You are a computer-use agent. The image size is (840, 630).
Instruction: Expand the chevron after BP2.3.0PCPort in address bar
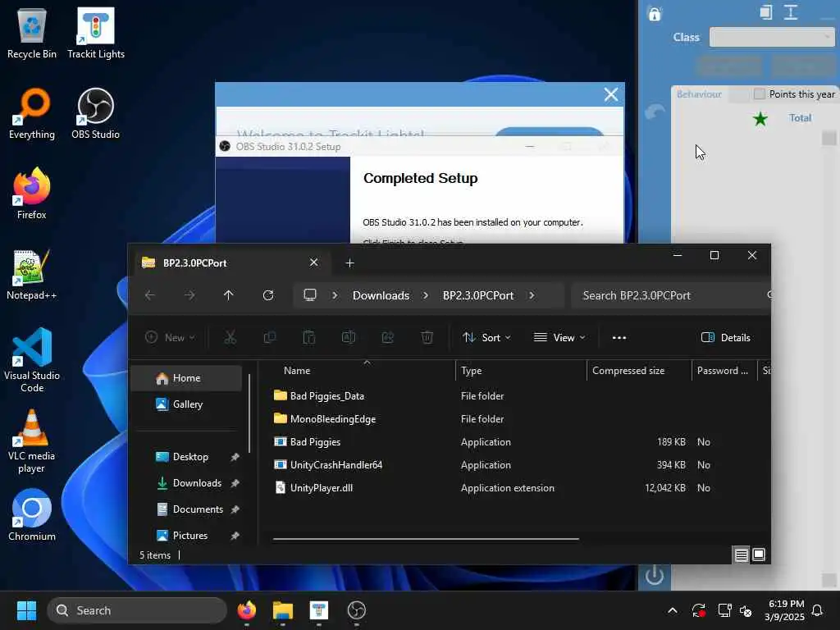532,295
